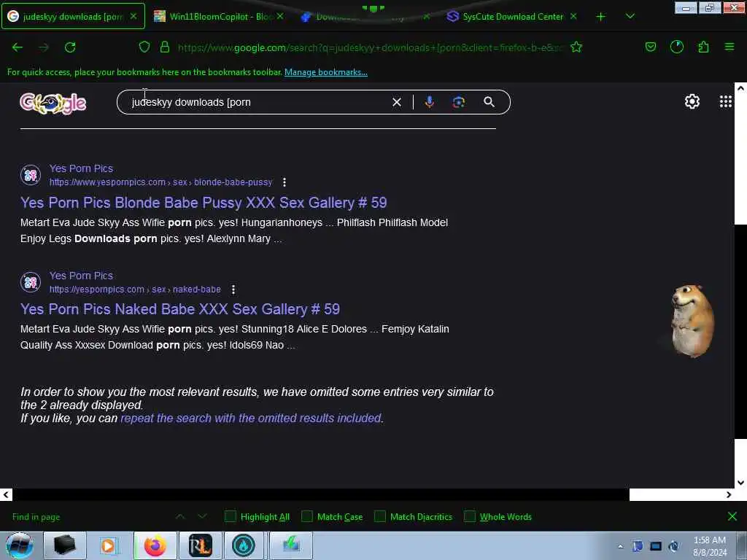
Task: Switch to Firefox in the taskbar
Action: click(155, 545)
